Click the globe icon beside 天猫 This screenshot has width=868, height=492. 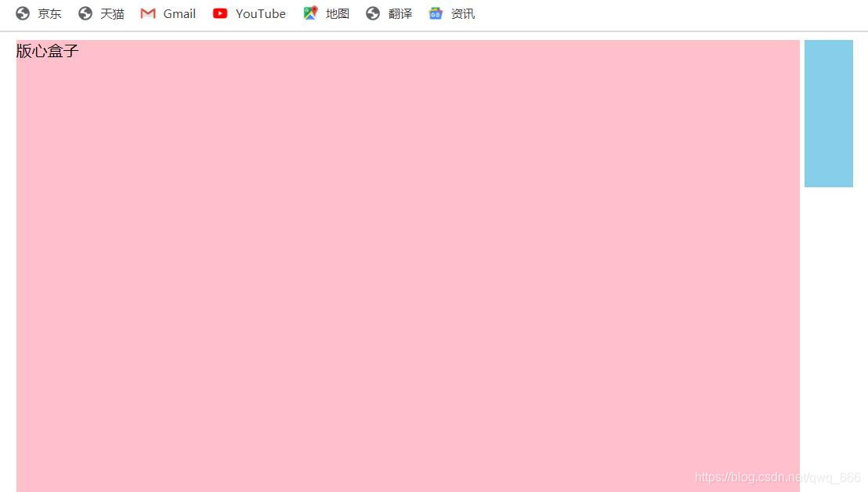point(85,14)
